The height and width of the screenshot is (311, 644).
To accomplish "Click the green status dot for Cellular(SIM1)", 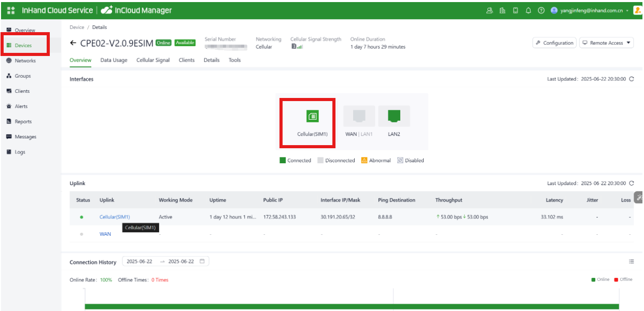I will [x=81, y=217].
